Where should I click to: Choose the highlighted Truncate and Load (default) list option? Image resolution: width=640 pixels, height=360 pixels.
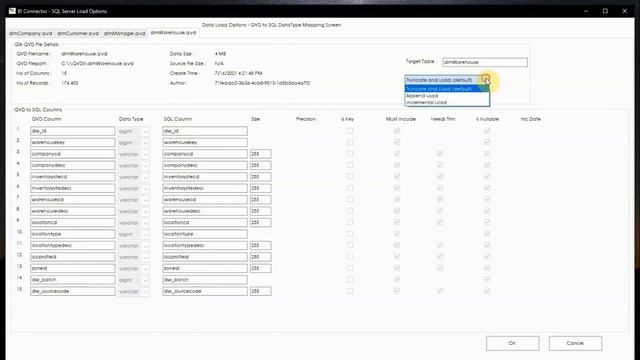447,89
